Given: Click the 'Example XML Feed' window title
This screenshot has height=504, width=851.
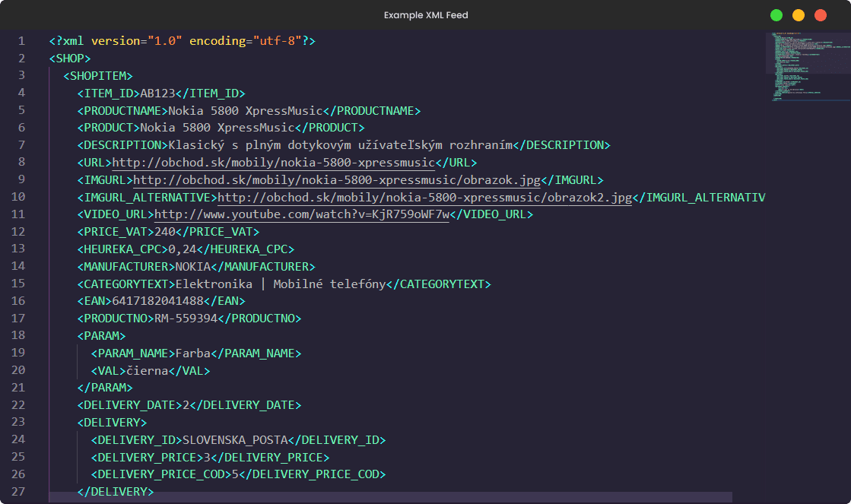Looking at the screenshot, I should point(426,15).
